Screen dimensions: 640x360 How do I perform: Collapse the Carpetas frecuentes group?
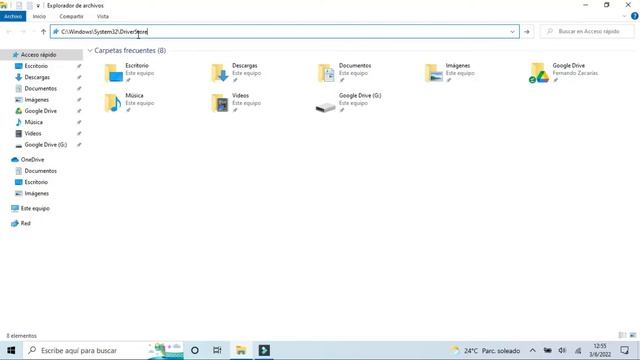[90, 51]
